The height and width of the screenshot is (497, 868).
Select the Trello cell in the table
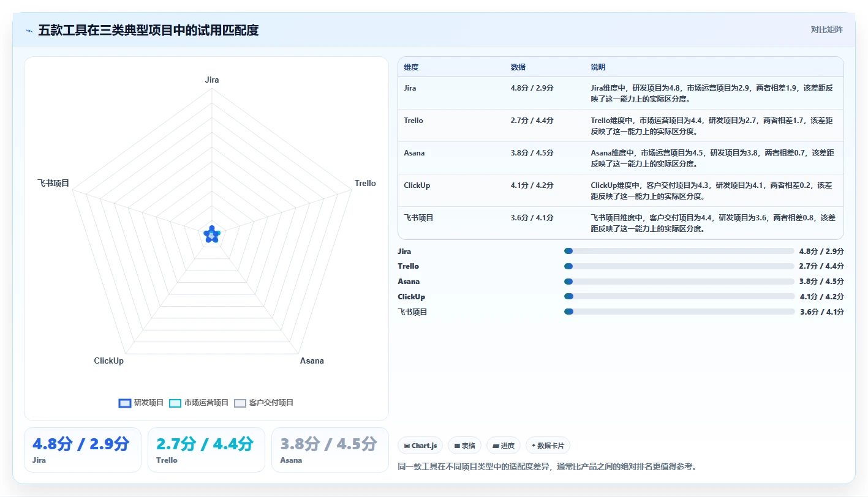[413, 121]
